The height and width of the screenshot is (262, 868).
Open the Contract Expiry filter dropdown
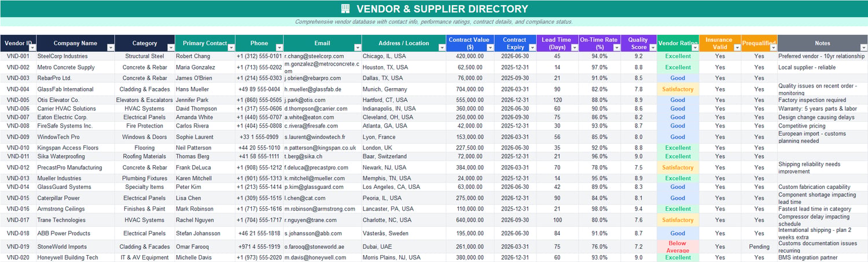532,48
